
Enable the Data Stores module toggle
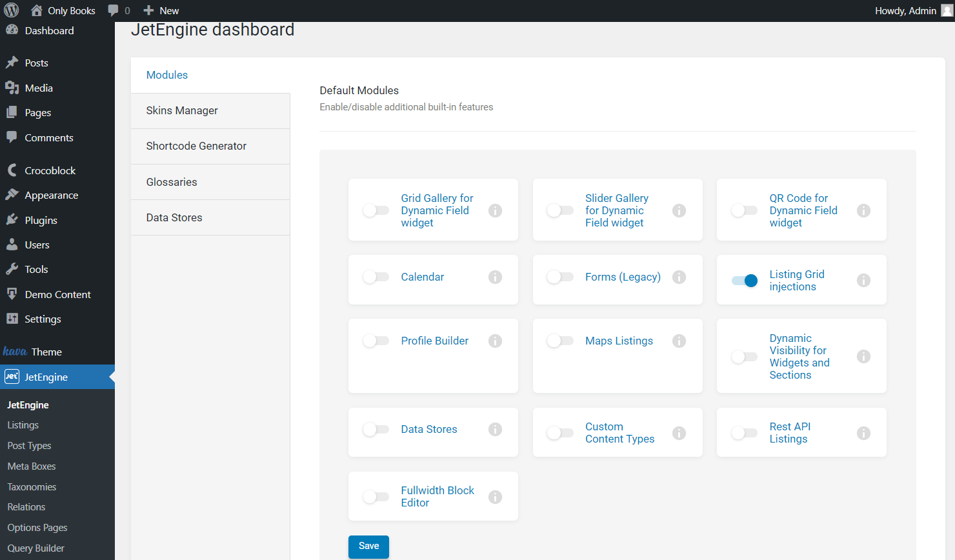[x=376, y=429]
